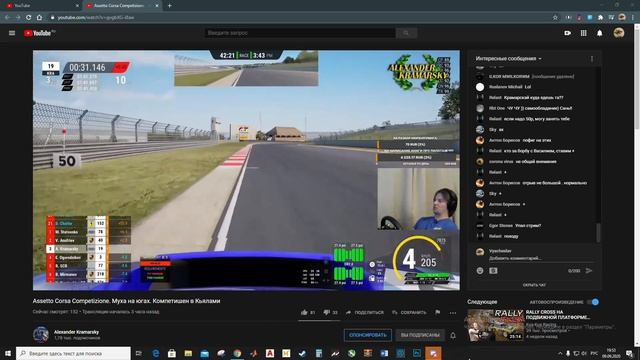Viewport: 640px width, 360px height.
Task: Open the taskbar clock and date
Action: (x=611, y=353)
